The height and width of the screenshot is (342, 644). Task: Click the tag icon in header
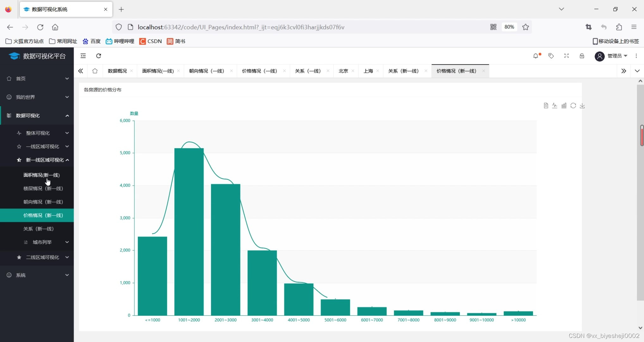point(551,56)
